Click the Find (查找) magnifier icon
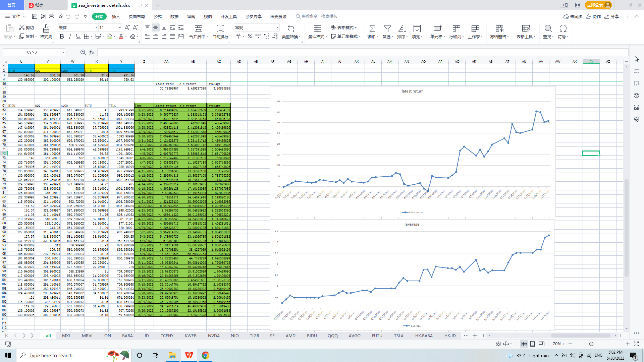The width and height of the screenshot is (644, 362). (548, 29)
